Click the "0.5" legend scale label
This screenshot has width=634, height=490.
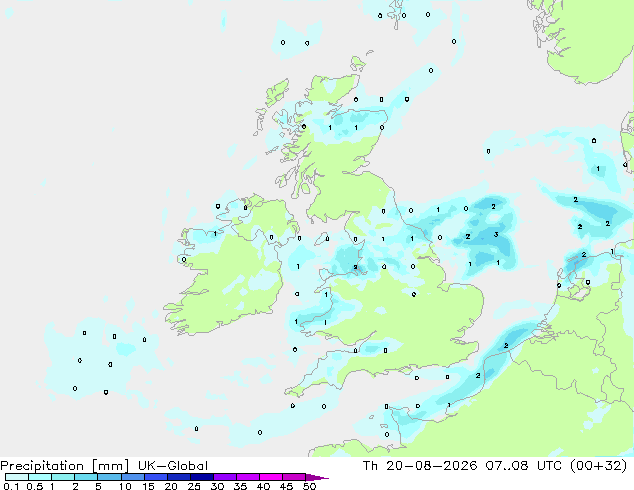coord(35,486)
